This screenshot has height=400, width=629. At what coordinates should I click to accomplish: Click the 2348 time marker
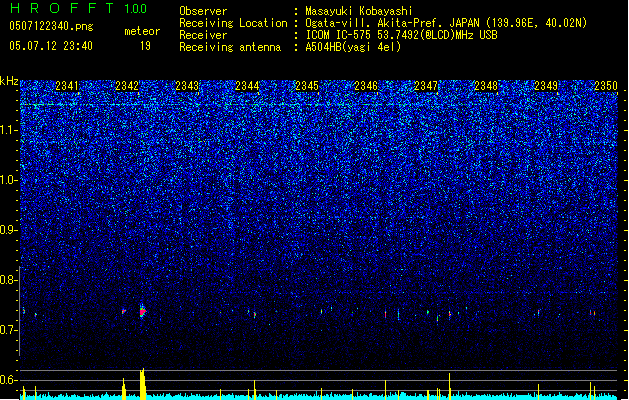[486, 86]
